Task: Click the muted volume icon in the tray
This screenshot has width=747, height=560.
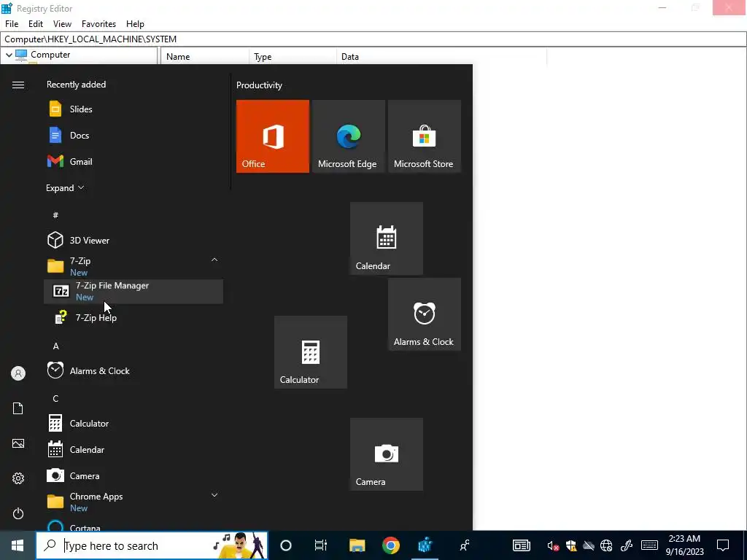Action: click(x=553, y=545)
